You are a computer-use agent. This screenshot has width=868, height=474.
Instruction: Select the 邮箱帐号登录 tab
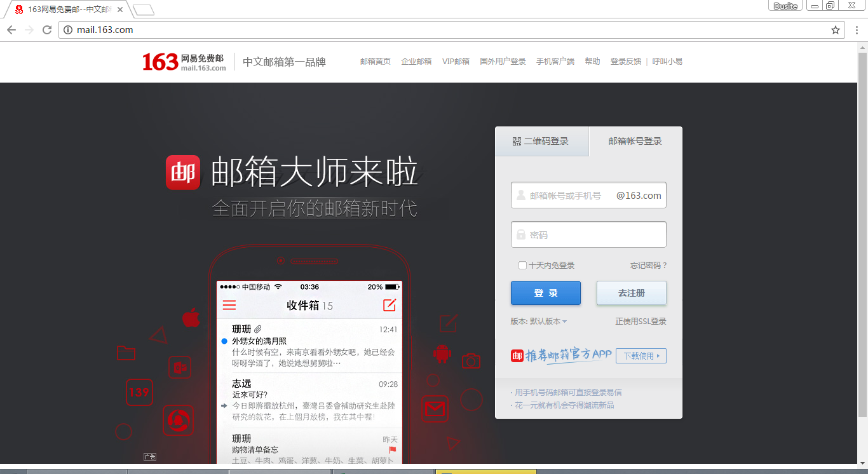[x=635, y=142]
